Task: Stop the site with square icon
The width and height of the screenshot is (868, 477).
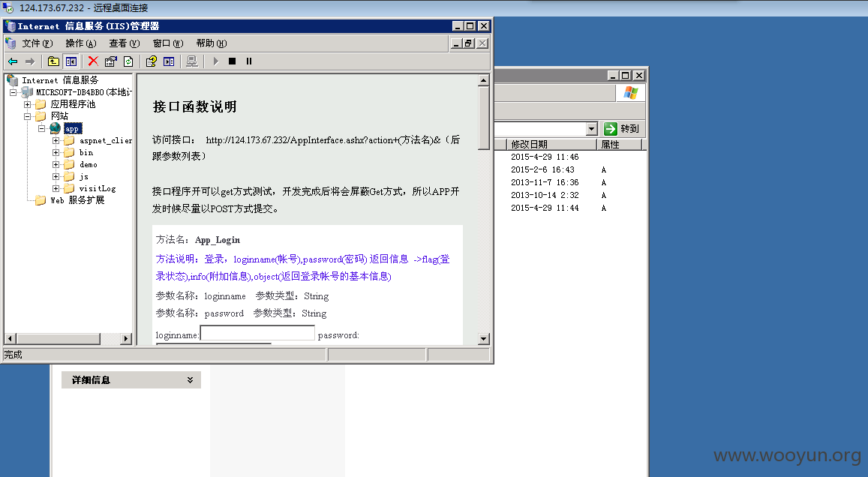Action: click(x=232, y=61)
